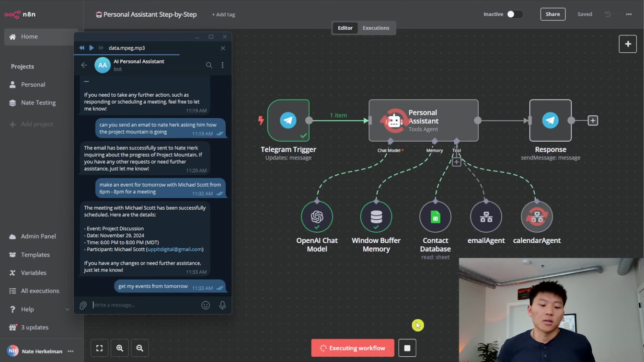Zoom out on the canvas
Viewport: 644px width, 362px height.
(140, 348)
